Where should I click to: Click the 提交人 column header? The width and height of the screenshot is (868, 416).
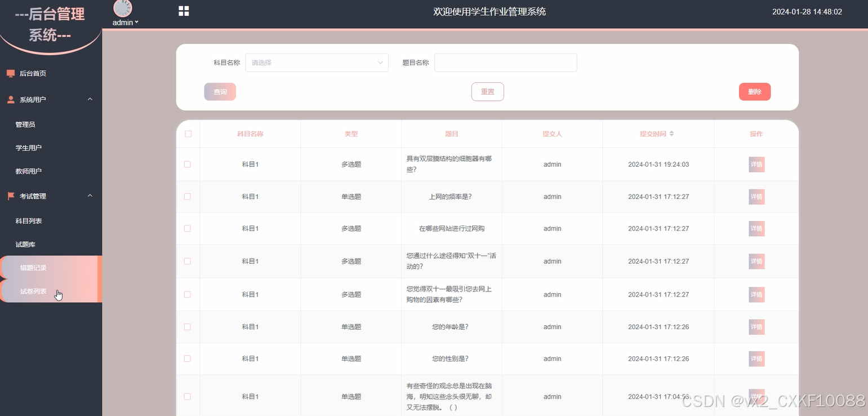pos(552,134)
